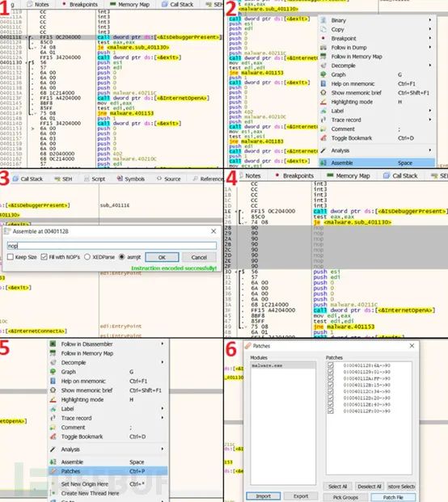
Task: Click the Pick Groups button
Action: (345, 497)
